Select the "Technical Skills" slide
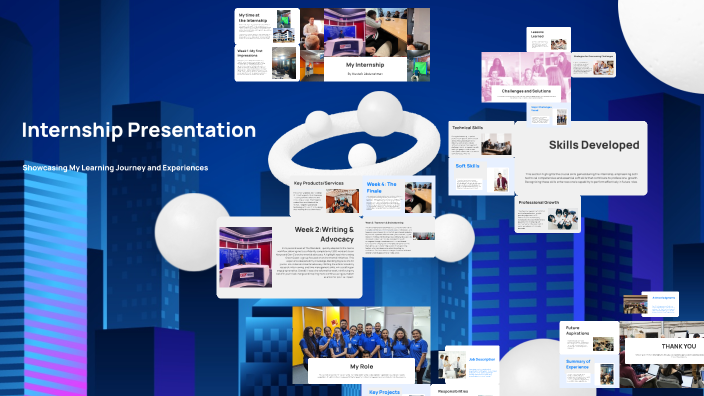Screen dimensions: 704x396 pyautogui.click(x=481, y=140)
